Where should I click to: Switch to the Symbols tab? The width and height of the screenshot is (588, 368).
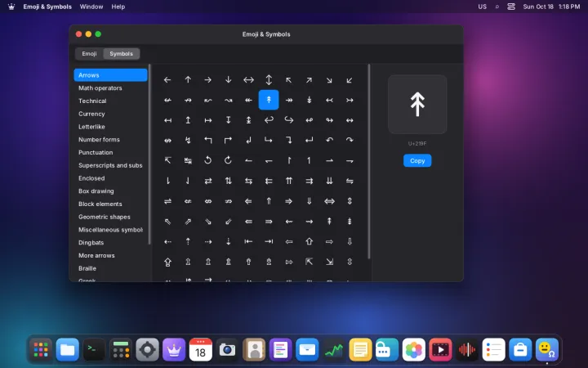click(x=121, y=54)
